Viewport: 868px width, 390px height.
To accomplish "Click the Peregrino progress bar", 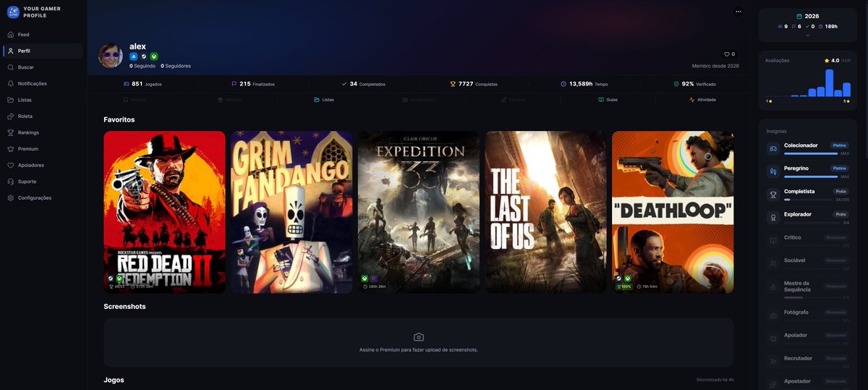I will 811,177.
